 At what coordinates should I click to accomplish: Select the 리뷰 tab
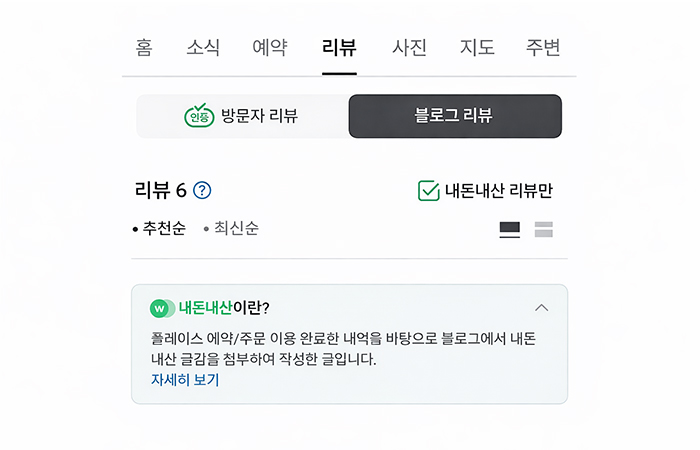pos(339,47)
